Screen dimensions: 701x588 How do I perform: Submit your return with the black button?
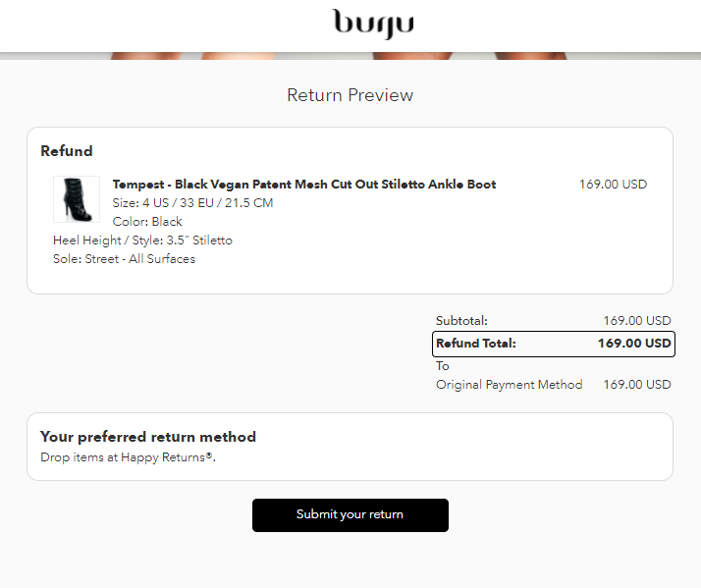pos(350,515)
